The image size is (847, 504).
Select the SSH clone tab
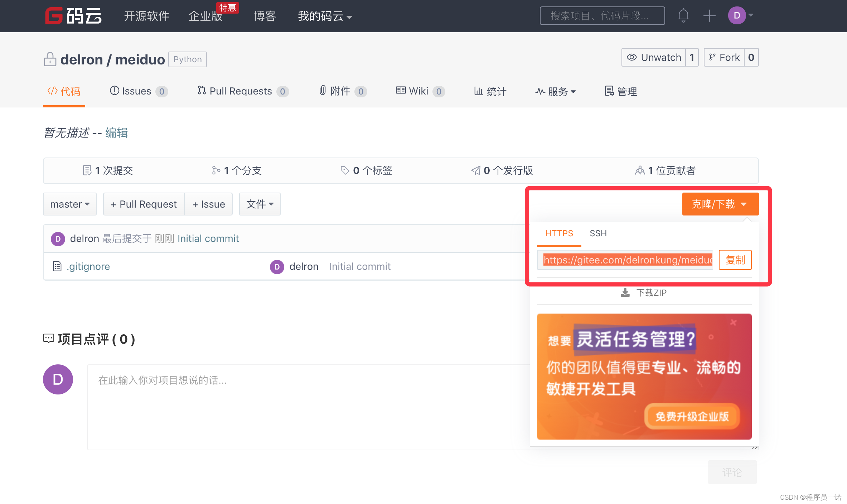[x=598, y=233]
